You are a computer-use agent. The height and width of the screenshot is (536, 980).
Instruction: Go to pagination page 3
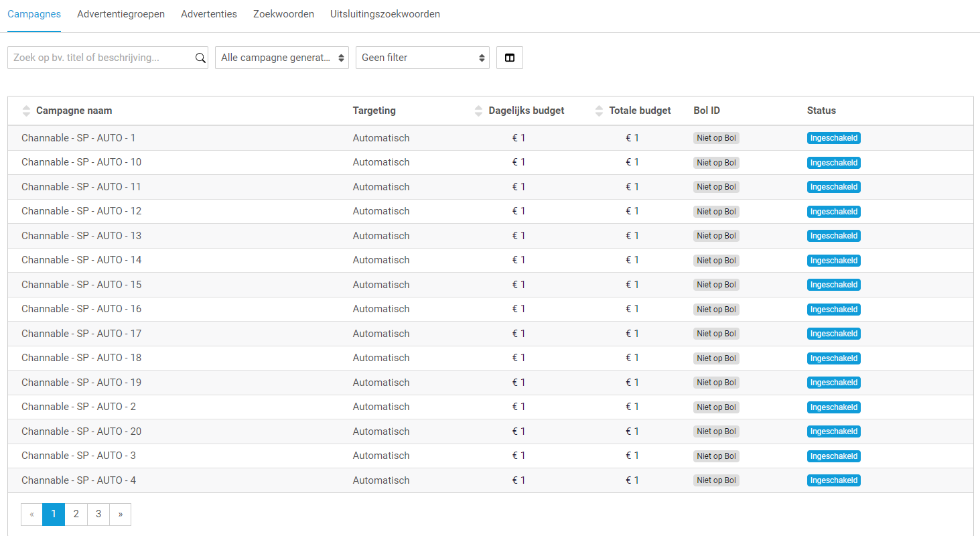coord(98,514)
